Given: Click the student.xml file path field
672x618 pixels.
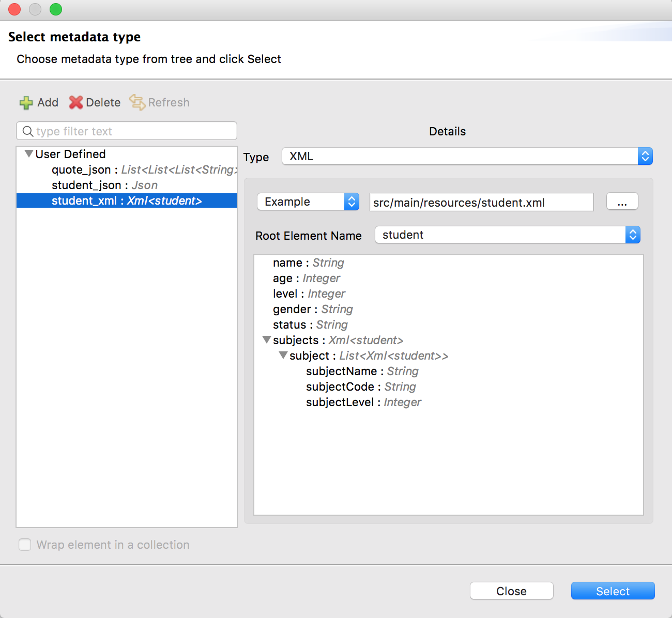Looking at the screenshot, I should (x=481, y=203).
